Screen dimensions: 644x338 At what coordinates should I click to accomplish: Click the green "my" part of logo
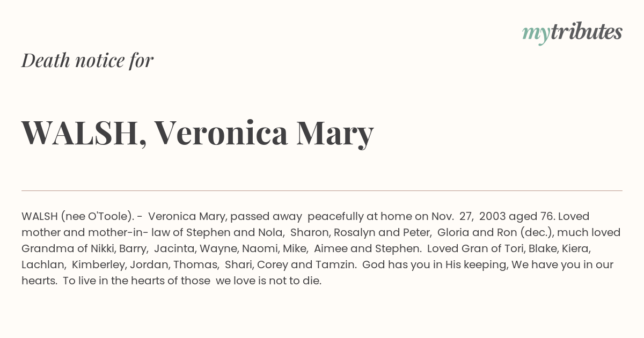click(536, 35)
